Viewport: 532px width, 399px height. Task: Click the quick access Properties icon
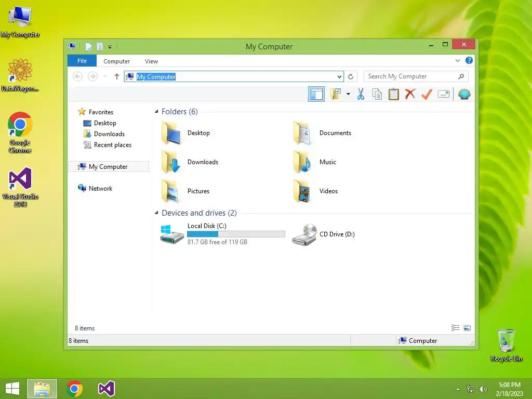coord(88,46)
